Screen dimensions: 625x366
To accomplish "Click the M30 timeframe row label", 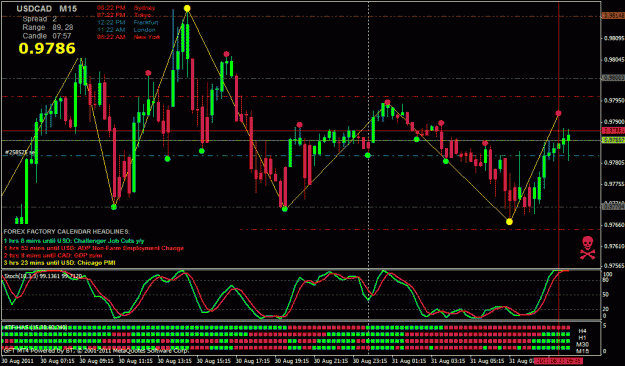I will [582, 344].
